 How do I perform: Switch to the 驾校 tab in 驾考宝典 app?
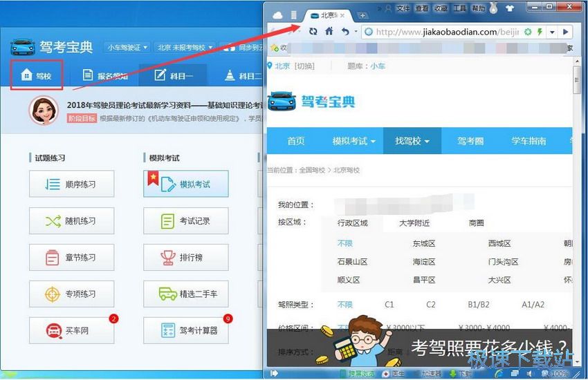click(37, 75)
